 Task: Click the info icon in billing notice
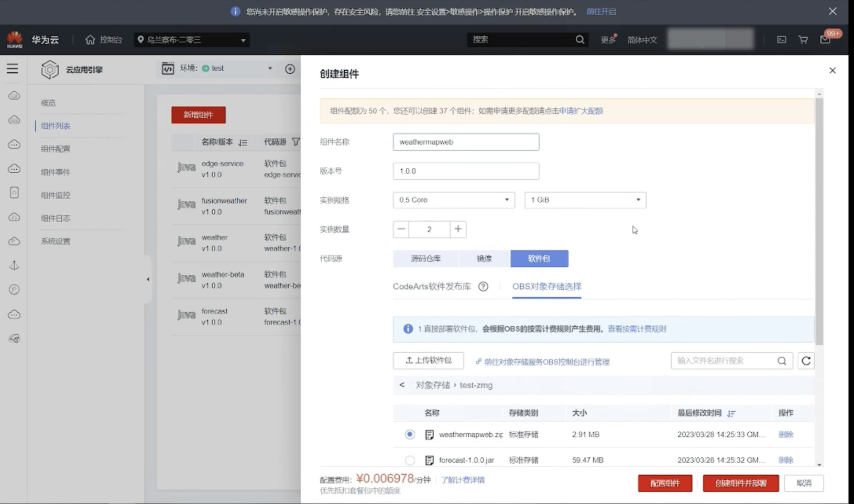(x=408, y=328)
